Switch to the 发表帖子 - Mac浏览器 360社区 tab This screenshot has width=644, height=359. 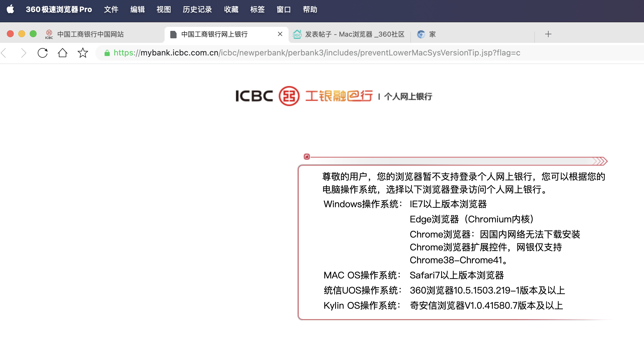pos(349,34)
